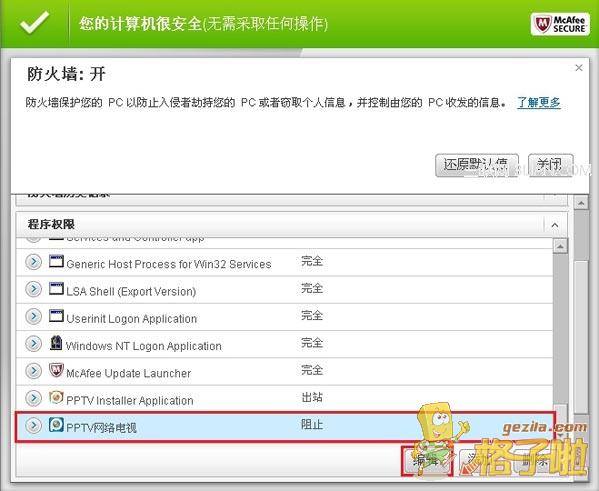
Task: Click 阻止 permission of PPTV网络电视
Action: pos(312,425)
